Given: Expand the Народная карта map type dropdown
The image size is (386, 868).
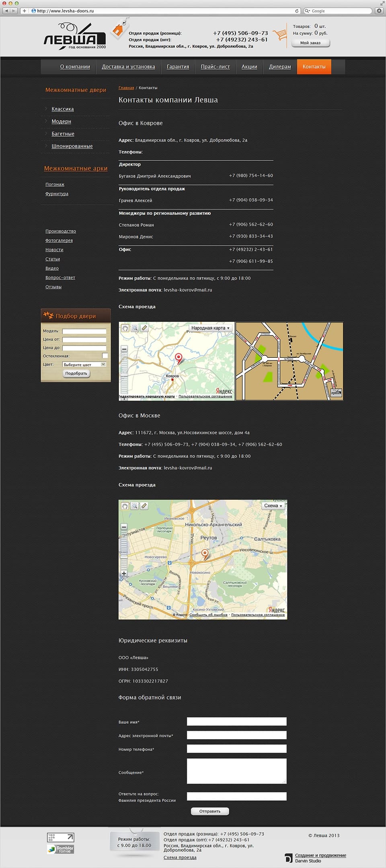Looking at the screenshot, I should click(x=210, y=328).
